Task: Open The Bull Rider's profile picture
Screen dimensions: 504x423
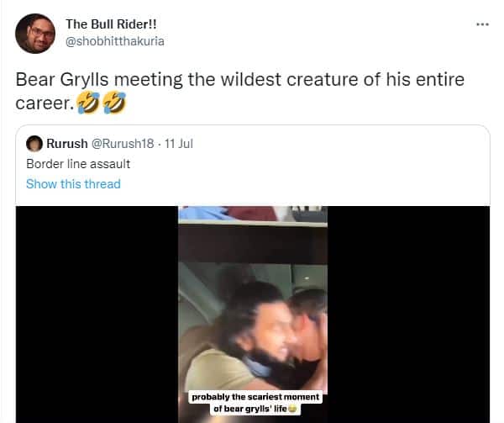Action: [x=35, y=34]
